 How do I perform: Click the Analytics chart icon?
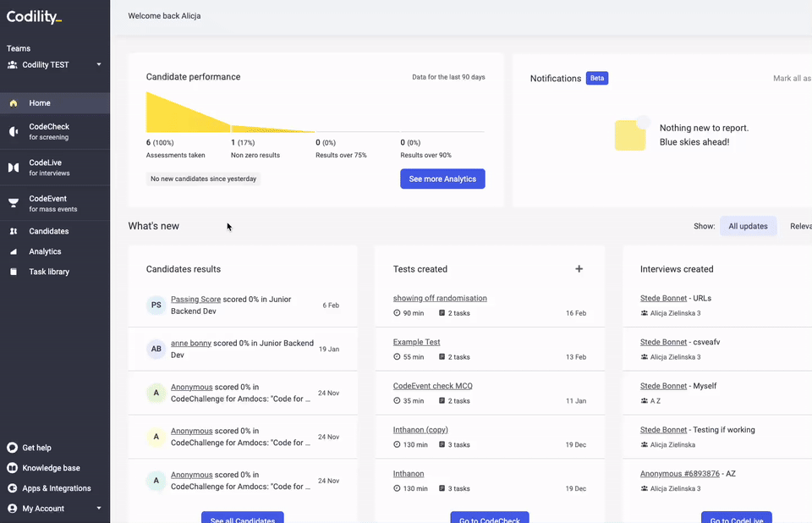[14, 251]
